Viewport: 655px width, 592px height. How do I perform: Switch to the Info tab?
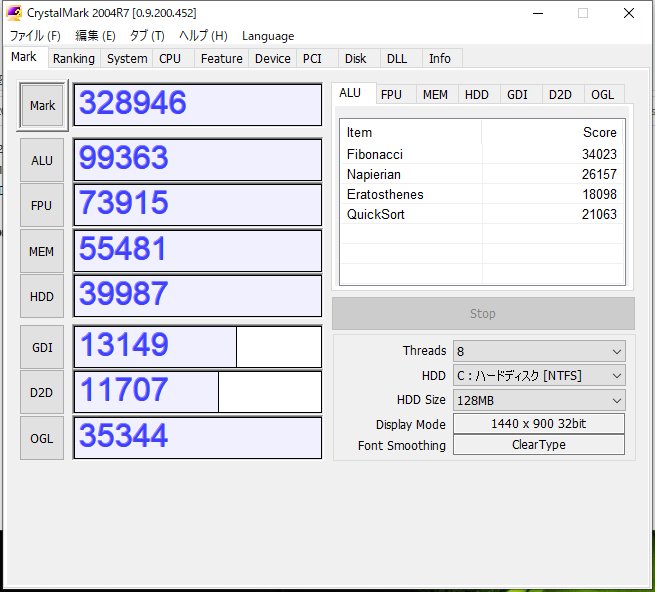pos(440,58)
